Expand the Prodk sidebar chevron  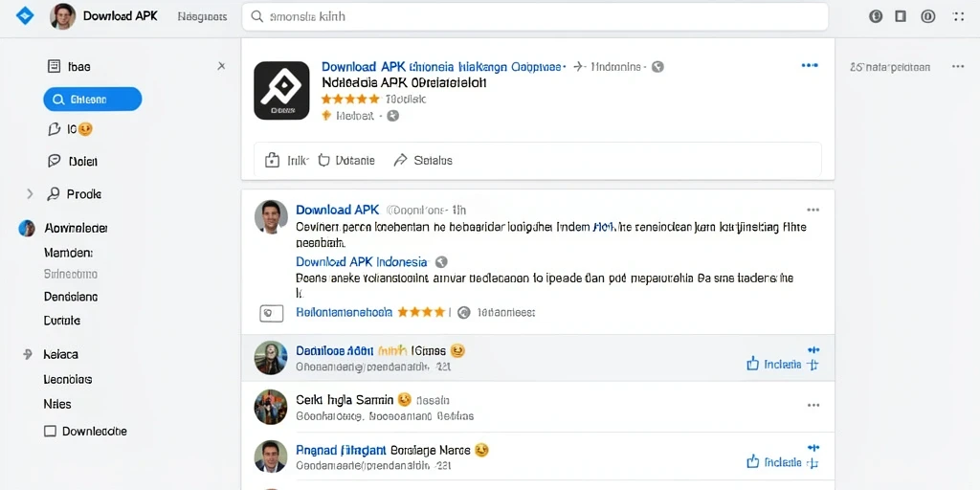(30, 194)
